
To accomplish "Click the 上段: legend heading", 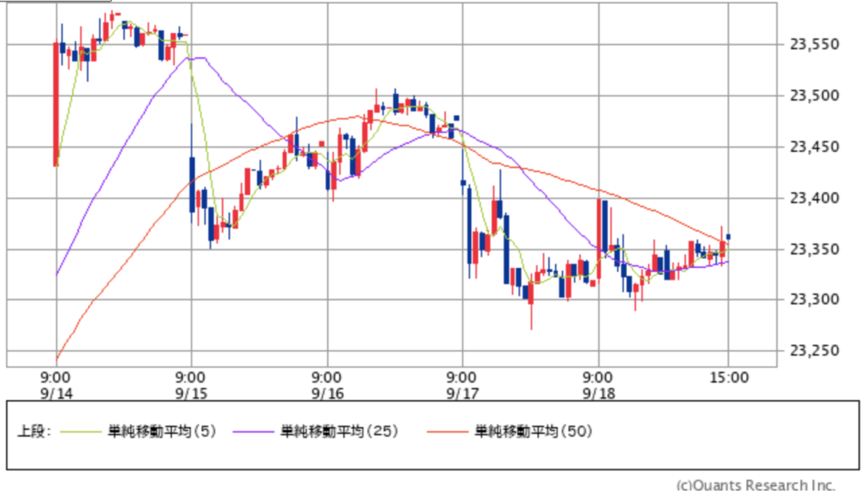I will coord(34,431).
